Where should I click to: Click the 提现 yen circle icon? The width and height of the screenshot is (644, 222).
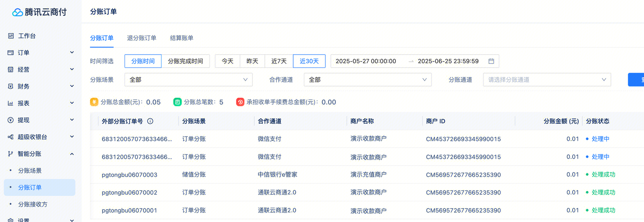click(x=11, y=120)
